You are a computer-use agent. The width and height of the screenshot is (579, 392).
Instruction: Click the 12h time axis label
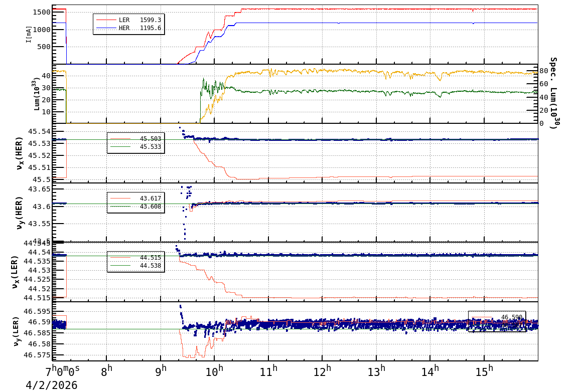point(323,370)
